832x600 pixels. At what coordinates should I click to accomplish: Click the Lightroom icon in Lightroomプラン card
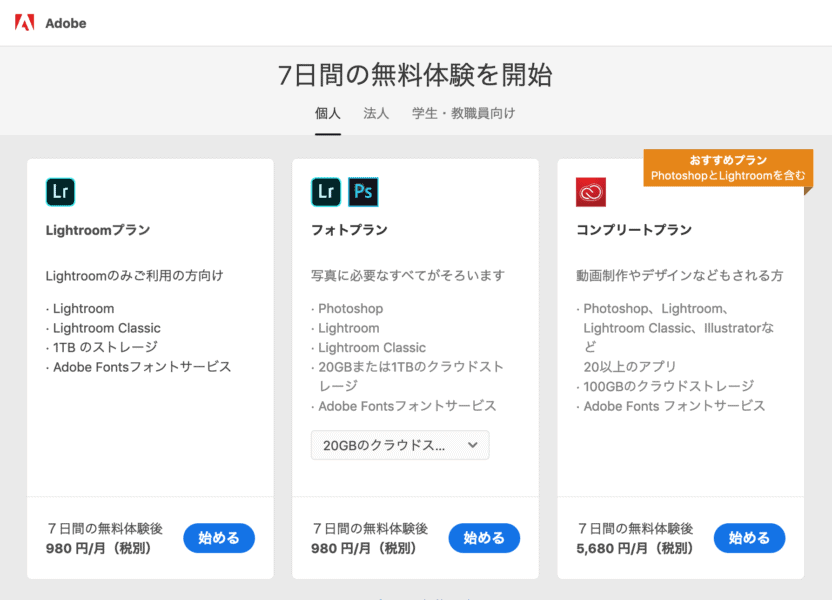coord(60,192)
